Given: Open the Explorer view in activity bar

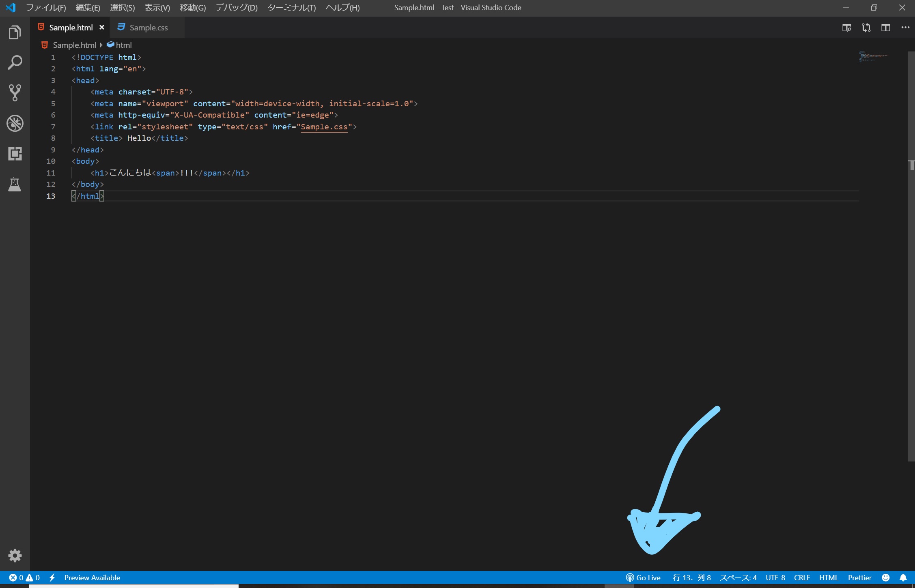Looking at the screenshot, I should click(x=15, y=32).
